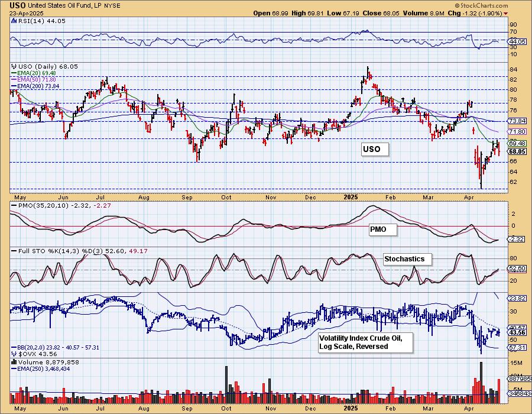Click the Volume 8.9M header value
The height and width of the screenshot is (414, 532).
(x=424, y=13)
